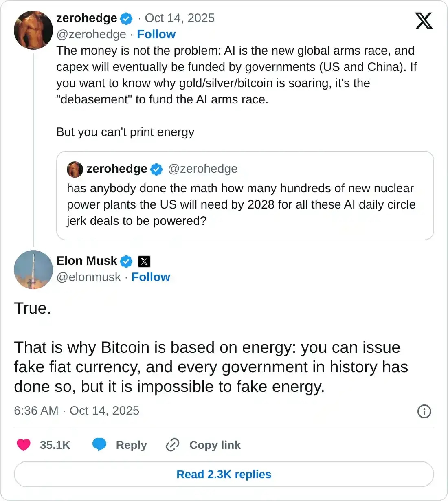Click the X logo in top right corner
Image resolution: width=448 pixels, height=501 pixels.
click(424, 20)
